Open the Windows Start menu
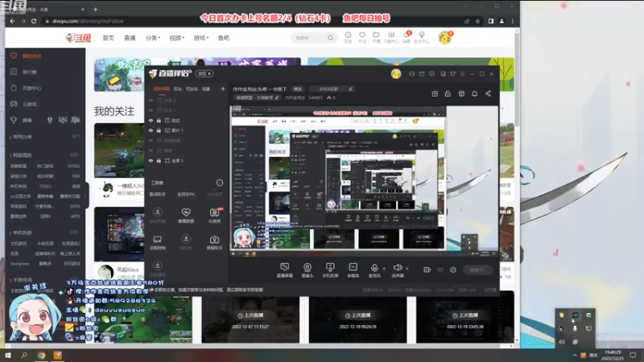Screen dimensions: 644x362 (7, 356)
